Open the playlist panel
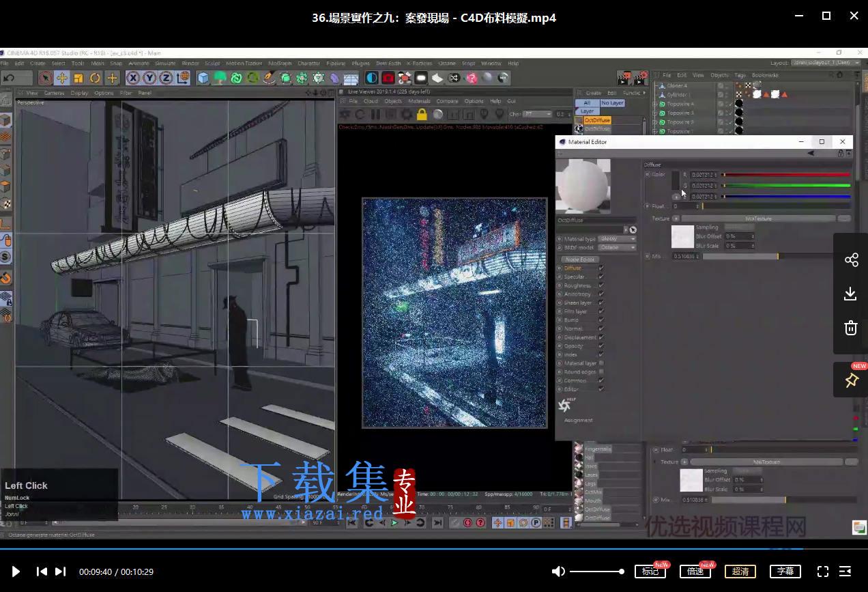Viewport: 868px width, 592px height. tap(845, 572)
